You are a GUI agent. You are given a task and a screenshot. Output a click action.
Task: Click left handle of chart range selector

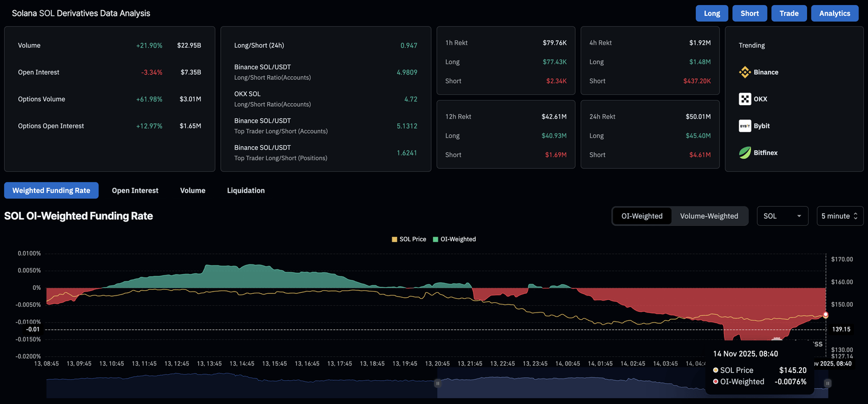pyautogui.click(x=437, y=383)
